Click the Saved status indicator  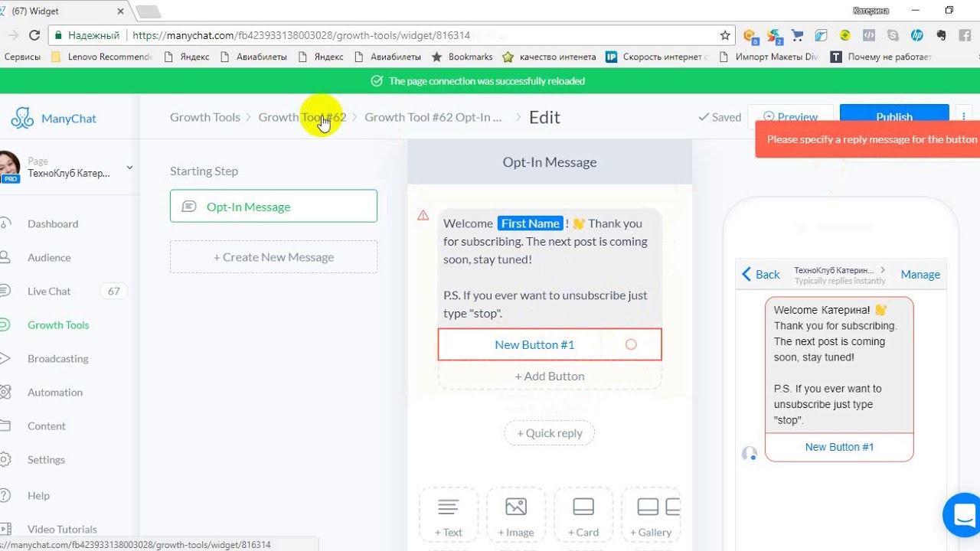coord(720,117)
